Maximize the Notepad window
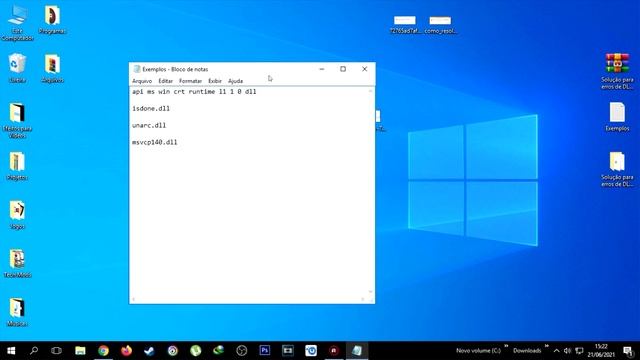 pyautogui.click(x=343, y=69)
